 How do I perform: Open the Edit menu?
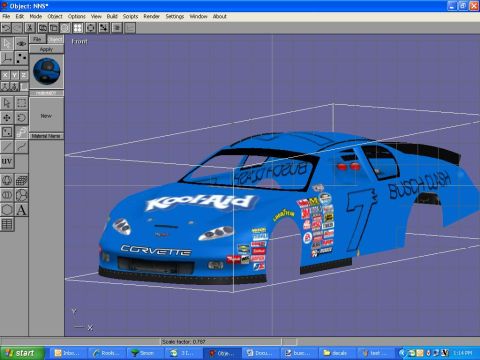[20, 16]
